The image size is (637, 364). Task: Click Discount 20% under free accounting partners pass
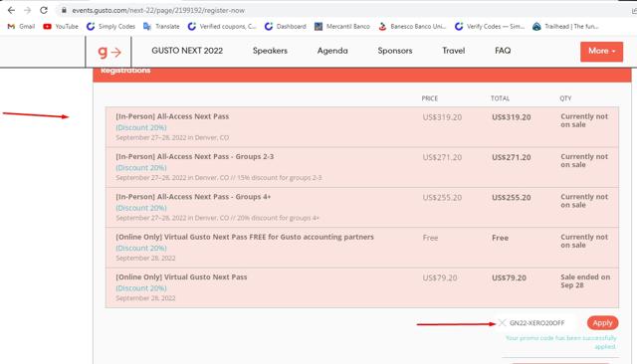coord(141,248)
